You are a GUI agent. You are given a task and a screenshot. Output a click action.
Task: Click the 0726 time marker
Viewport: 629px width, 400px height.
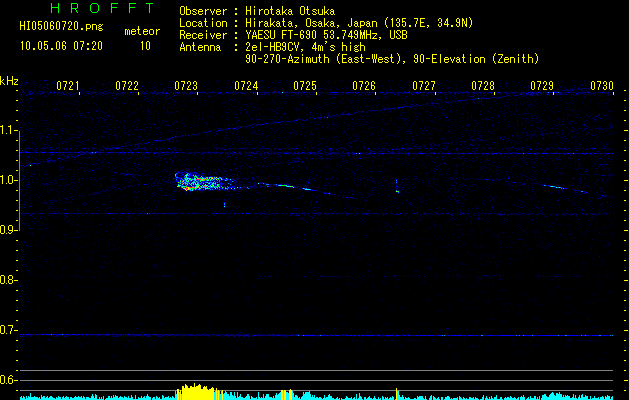click(x=364, y=86)
